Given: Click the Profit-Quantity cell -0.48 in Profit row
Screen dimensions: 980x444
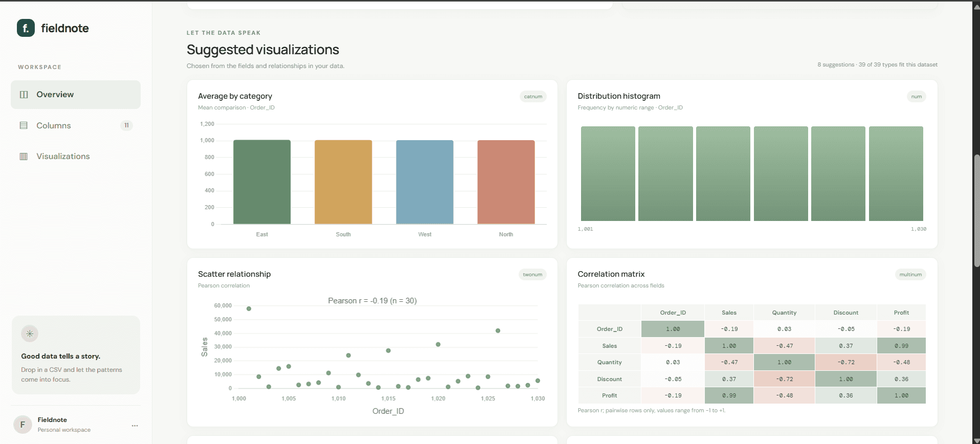Looking at the screenshot, I should pyautogui.click(x=784, y=395).
